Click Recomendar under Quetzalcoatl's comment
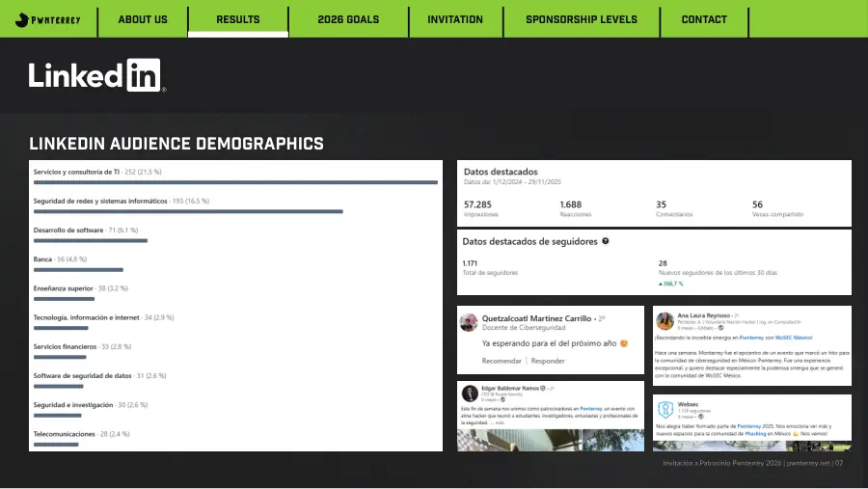 click(502, 361)
